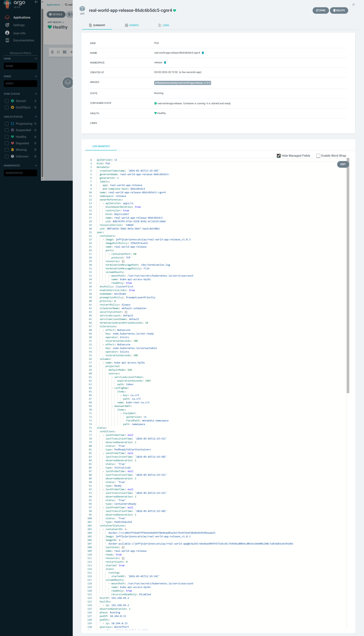Open the User Info avatar icon
The image size is (364, 636).
pos(7,33)
